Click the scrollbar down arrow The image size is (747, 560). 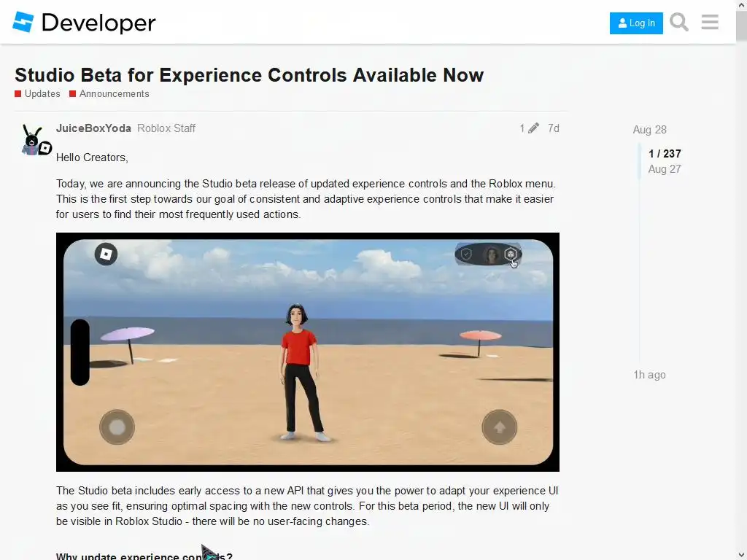coord(741,555)
